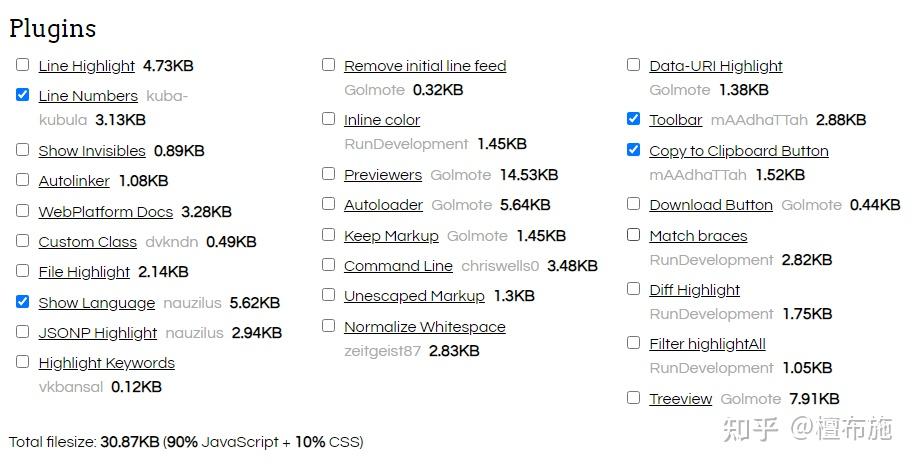Open the Filter highlightAll link

point(707,344)
